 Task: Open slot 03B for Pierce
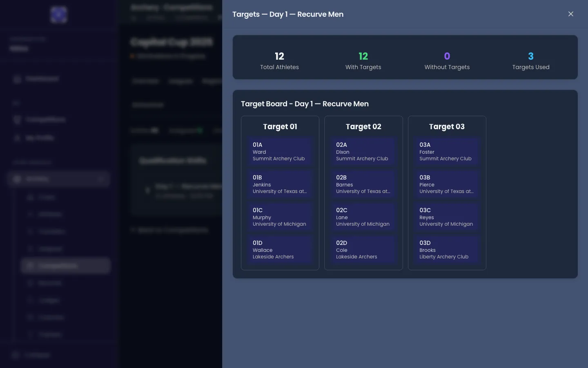(447, 184)
